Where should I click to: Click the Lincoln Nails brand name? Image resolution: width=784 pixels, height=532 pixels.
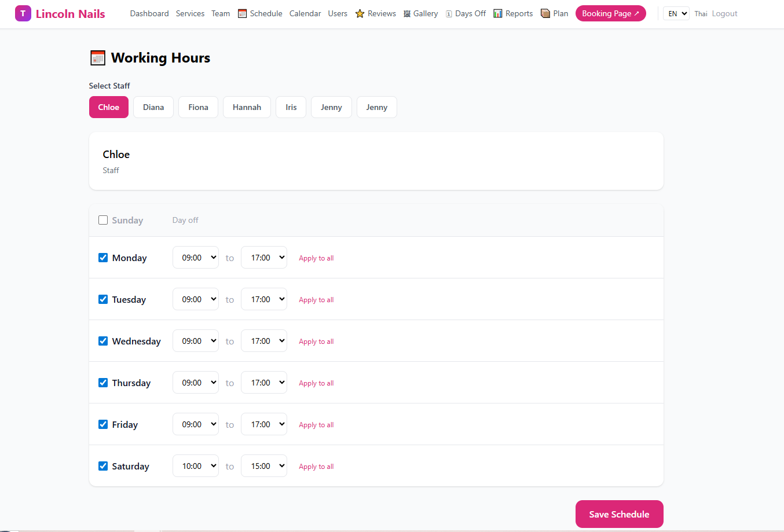[71, 13]
